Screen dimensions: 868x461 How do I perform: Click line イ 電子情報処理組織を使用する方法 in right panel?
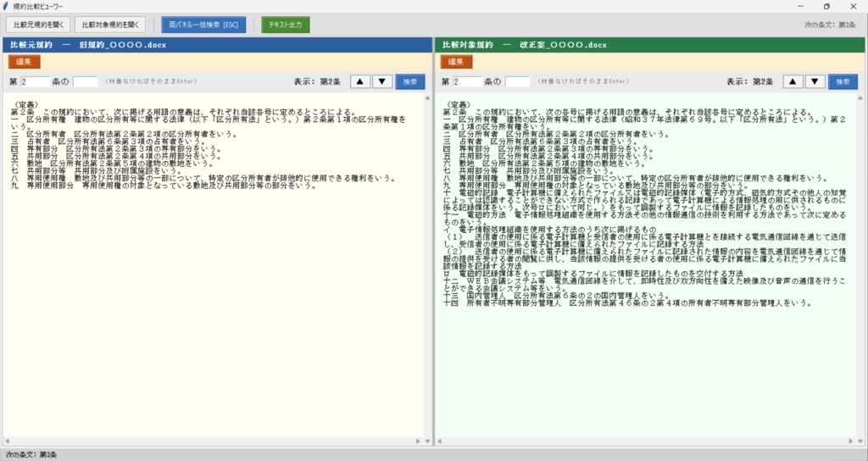pyautogui.click(x=549, y=229)
